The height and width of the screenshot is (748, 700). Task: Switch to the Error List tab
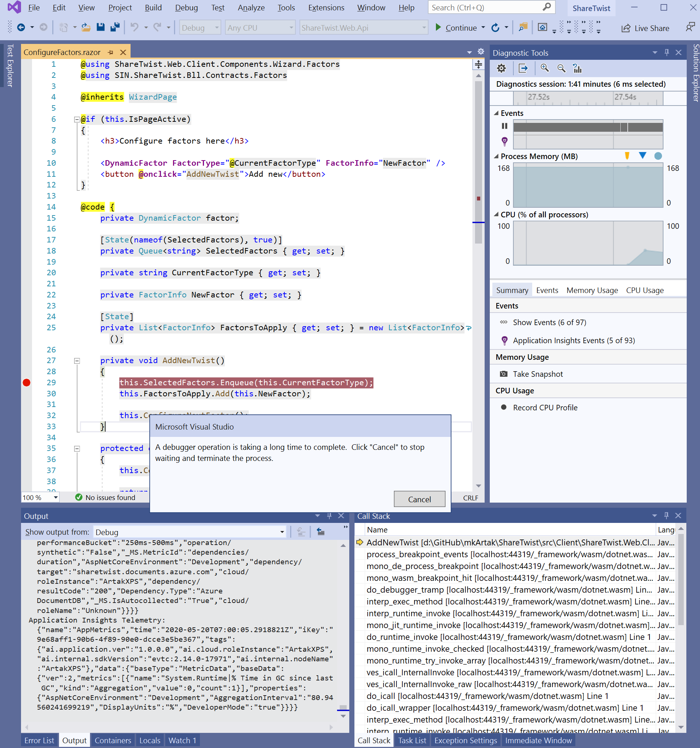[x=39, y=740]
